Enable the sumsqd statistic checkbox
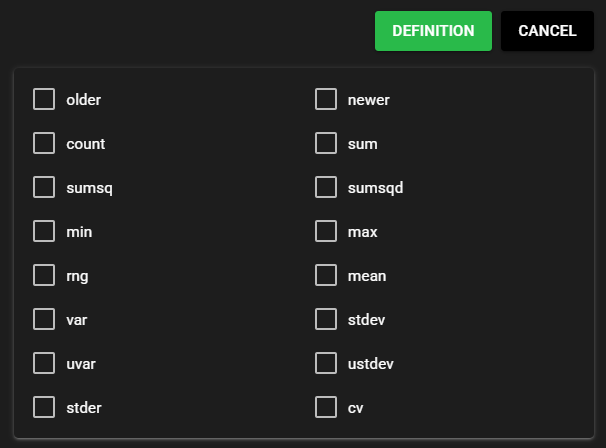This screenshot has width=606, height=448. tap(326, 187)
